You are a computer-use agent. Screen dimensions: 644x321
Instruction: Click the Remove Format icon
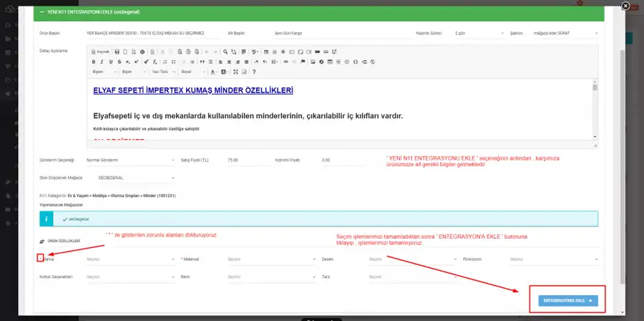[155, 62]
